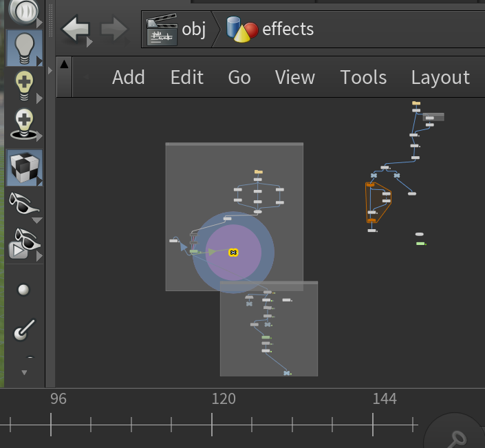Click the high quality lighting with shadows icon
485x448 pixels.
pos(23,125)
